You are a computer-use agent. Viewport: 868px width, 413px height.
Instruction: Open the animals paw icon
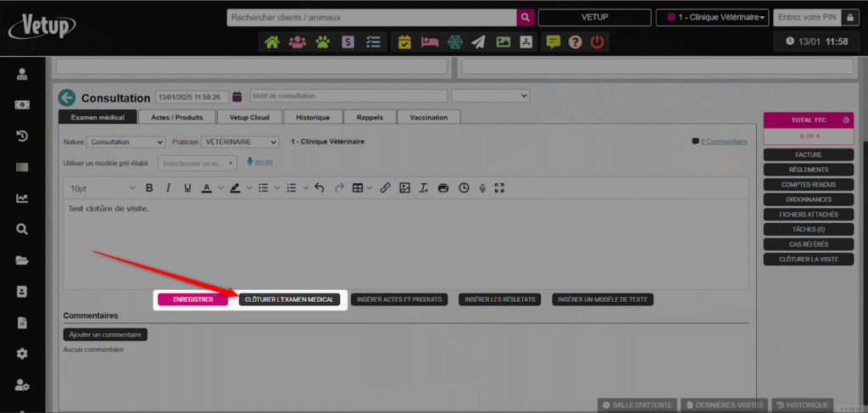click(323, 42)
